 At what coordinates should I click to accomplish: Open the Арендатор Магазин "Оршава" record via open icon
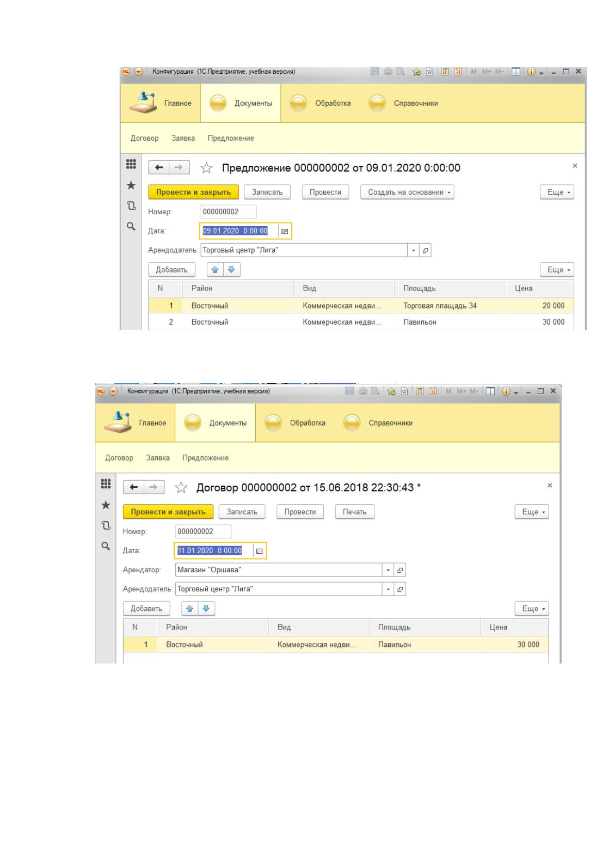click(400, 570)
